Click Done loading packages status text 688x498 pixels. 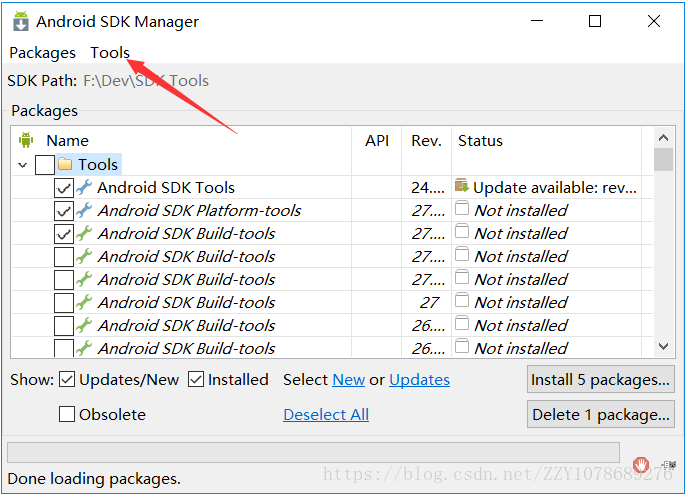click(x=94, y=479)
